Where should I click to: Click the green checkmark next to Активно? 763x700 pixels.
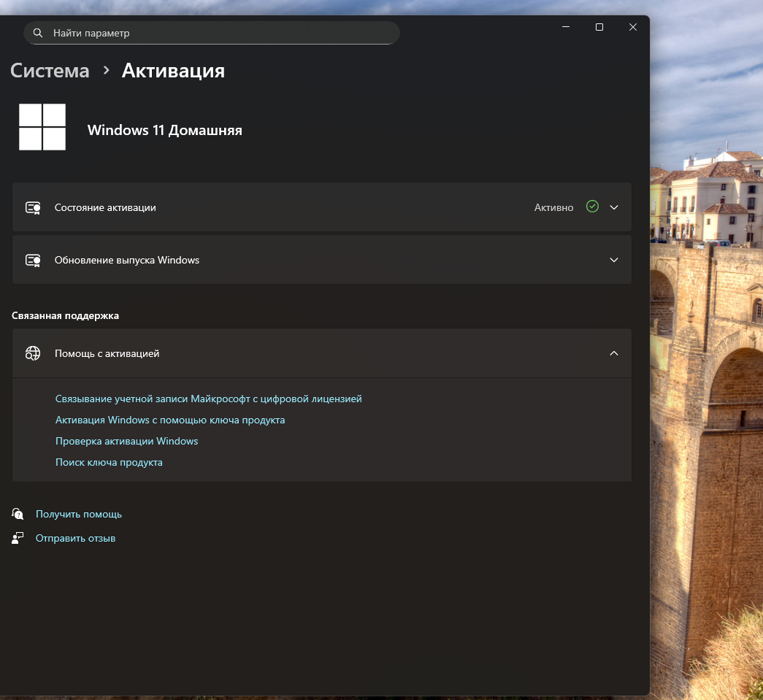592,207
